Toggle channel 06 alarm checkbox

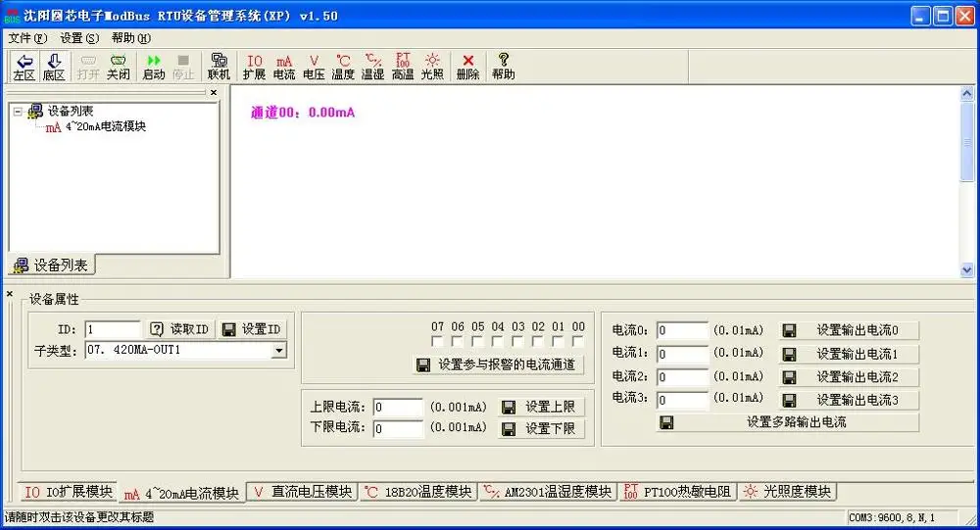[458, 342]
